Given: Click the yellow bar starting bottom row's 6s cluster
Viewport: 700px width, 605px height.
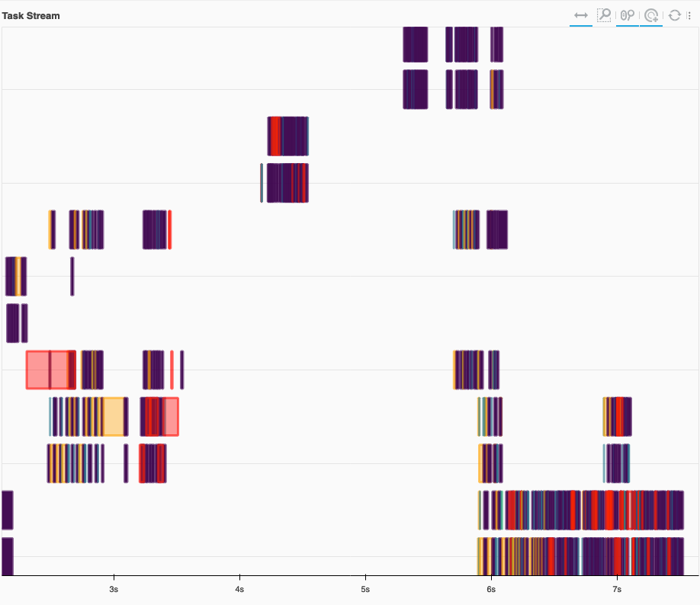Looking at the screenshot, I should coord(479,556).
